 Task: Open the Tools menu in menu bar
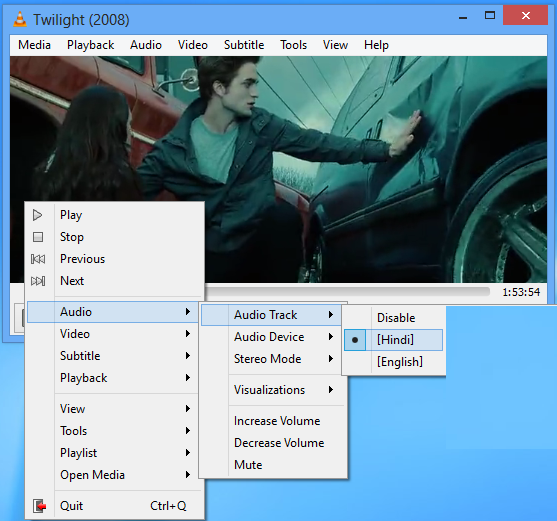293,45
